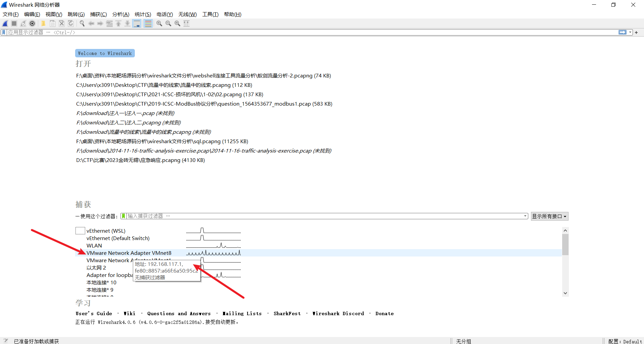
Task: Toggle auto scroll during live capture
Action: coord(137,23)
